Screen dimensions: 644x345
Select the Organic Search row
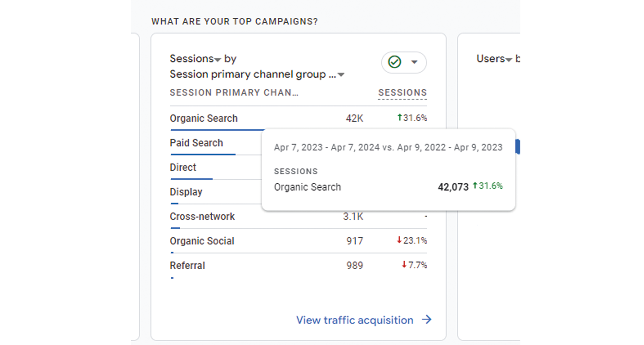[x=298, y=118]
